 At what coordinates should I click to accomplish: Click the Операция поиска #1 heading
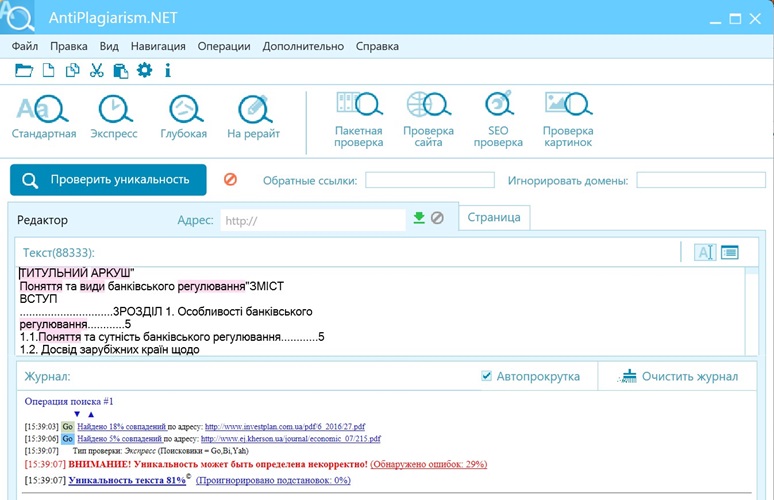[69, 402]
